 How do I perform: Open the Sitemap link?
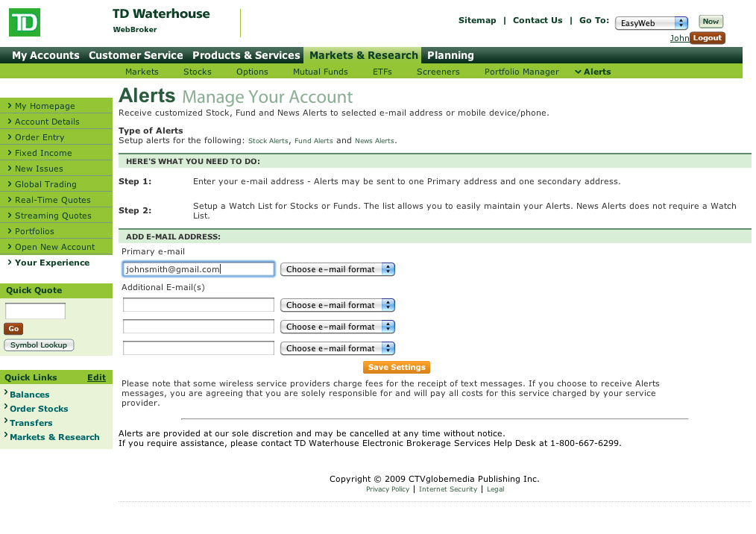[x=477, y=20]
